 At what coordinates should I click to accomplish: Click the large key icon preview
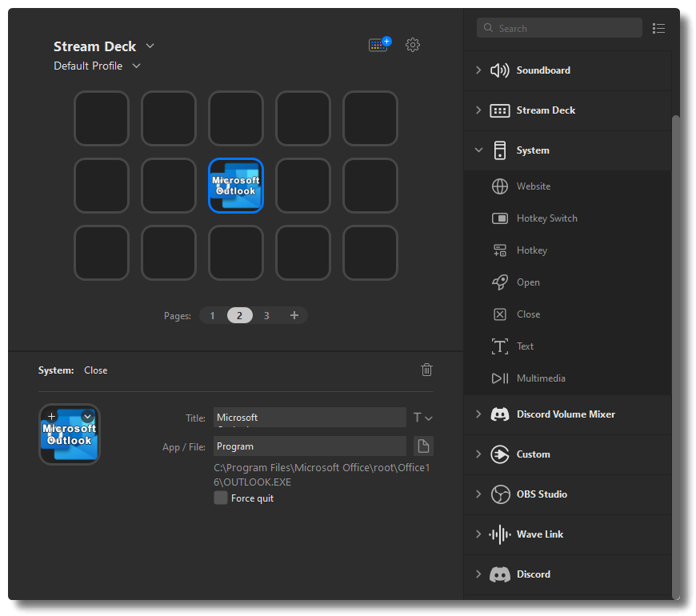pos(70,434)
